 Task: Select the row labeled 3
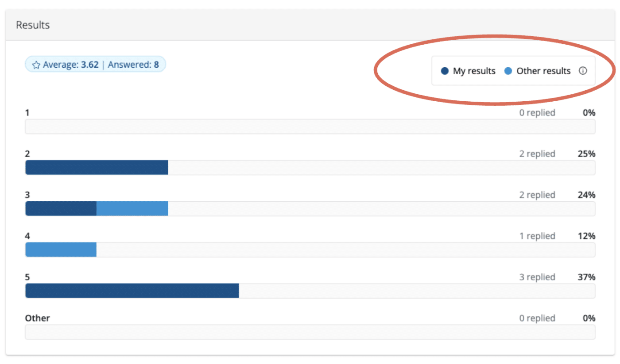(27, 195)
